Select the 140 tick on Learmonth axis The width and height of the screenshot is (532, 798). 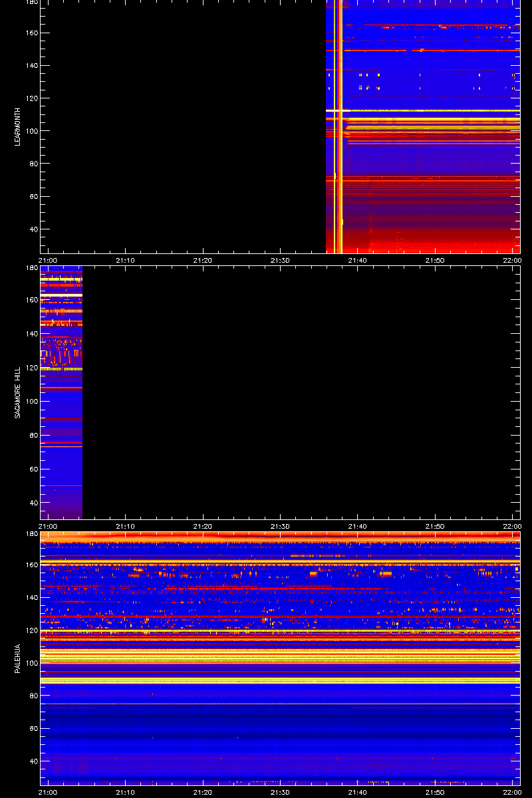(31, 66)
